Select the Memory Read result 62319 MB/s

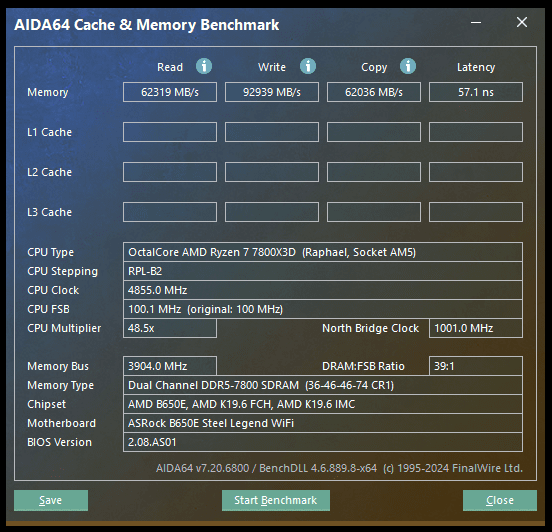pyautogui.click(x=170, y=92)
